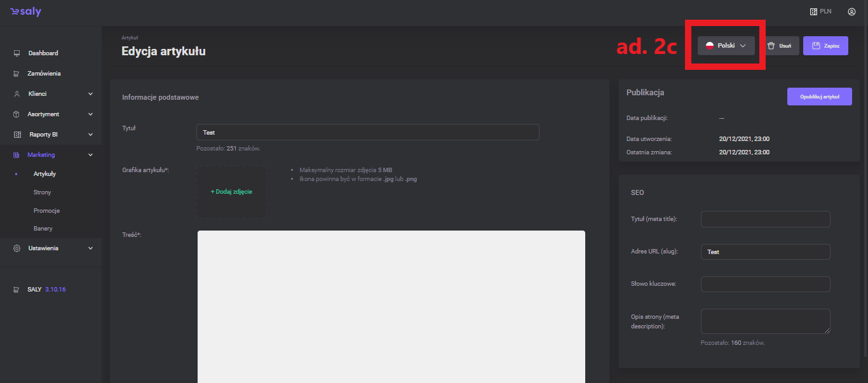Click the Saly logo in header
The image size is (868, 383).
(26, 12)
